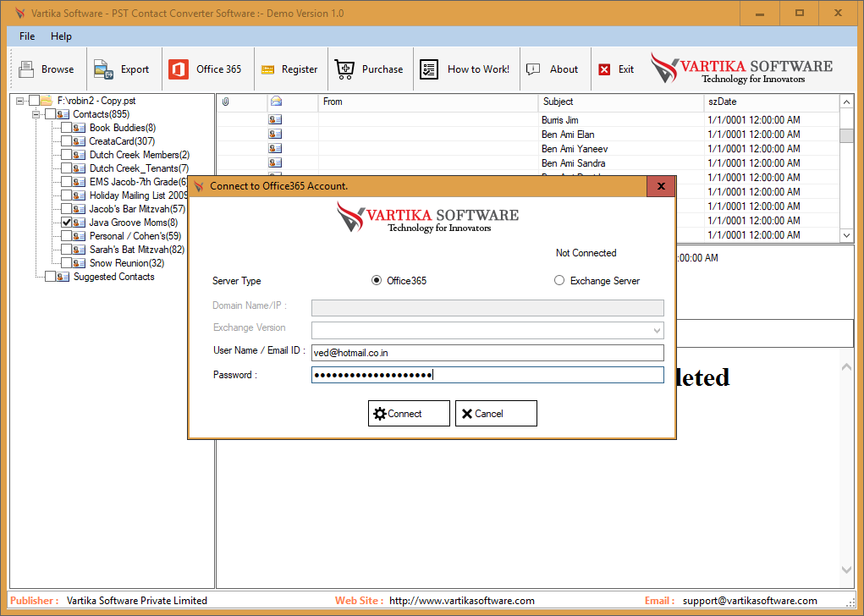Click contact card icon in Burris Jim row
The width and height of the screenshot is (864, 616).
[x=275, y=119]
